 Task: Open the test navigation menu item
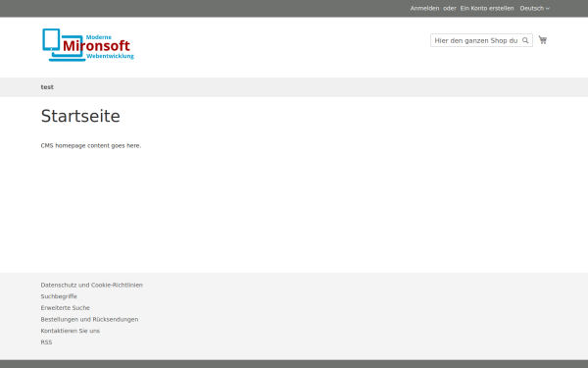pos(47,87)
